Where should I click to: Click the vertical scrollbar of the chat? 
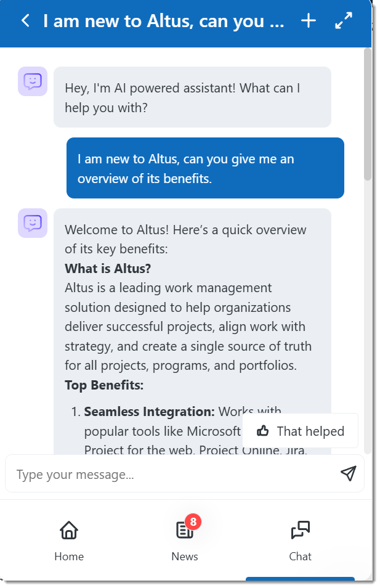[x=368, y=115]
